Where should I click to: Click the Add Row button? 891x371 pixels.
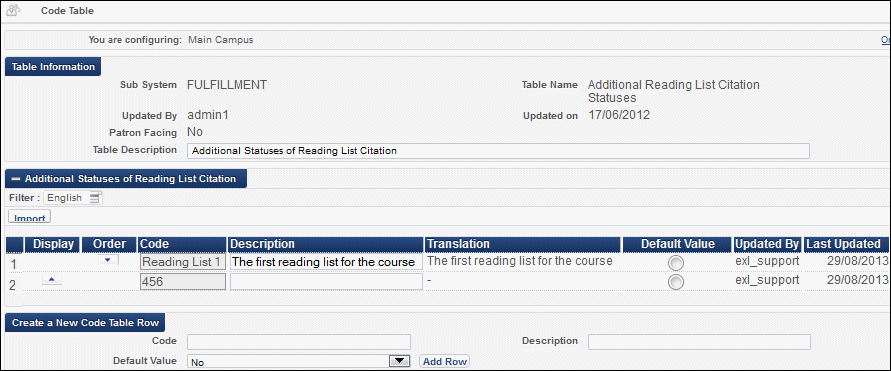[444, 361]
